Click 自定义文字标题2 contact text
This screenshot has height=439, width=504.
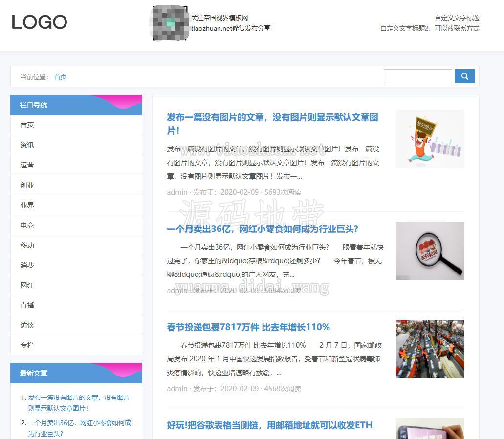point(429,28)
